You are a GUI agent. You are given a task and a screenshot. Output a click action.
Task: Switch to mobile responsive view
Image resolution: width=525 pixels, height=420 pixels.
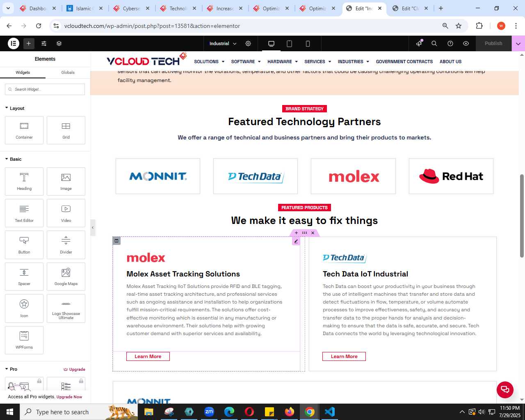click(308, 43)
